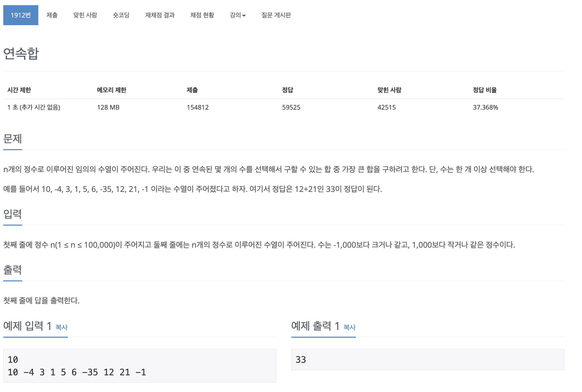Select the 1912번 problem tab
This screenshot has height=392, width=582.
[20, 15]
